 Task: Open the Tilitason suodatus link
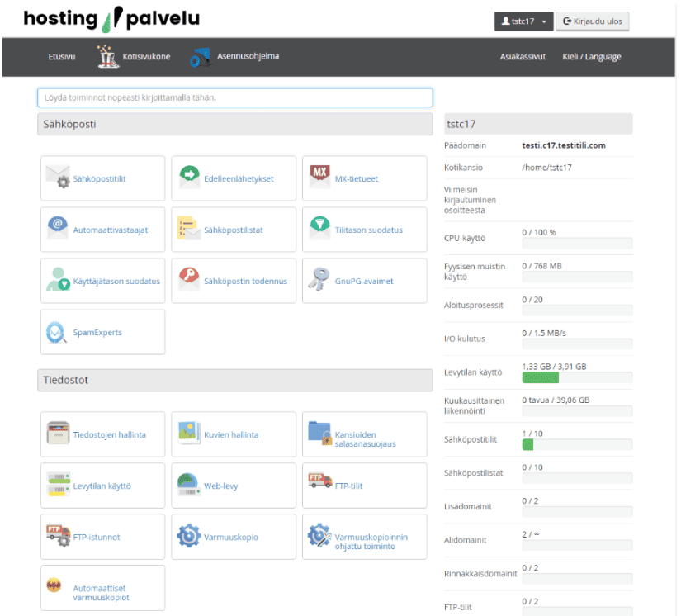click(369, 230)
